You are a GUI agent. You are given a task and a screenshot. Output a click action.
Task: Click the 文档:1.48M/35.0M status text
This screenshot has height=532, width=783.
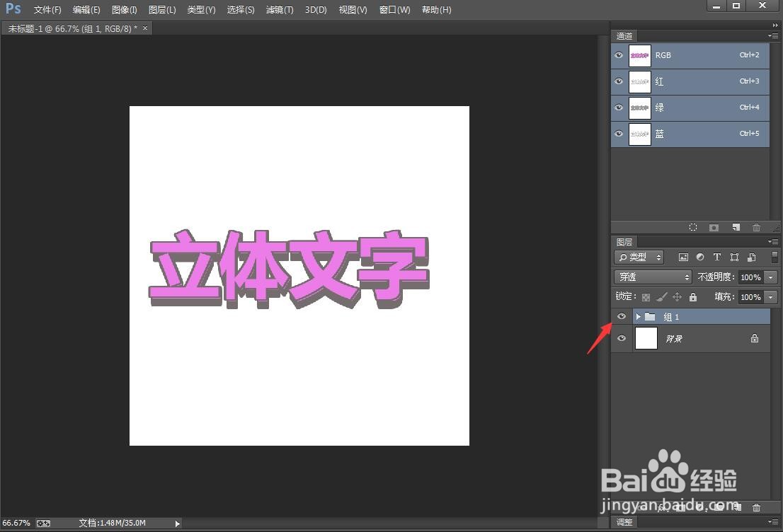[113, 523]
